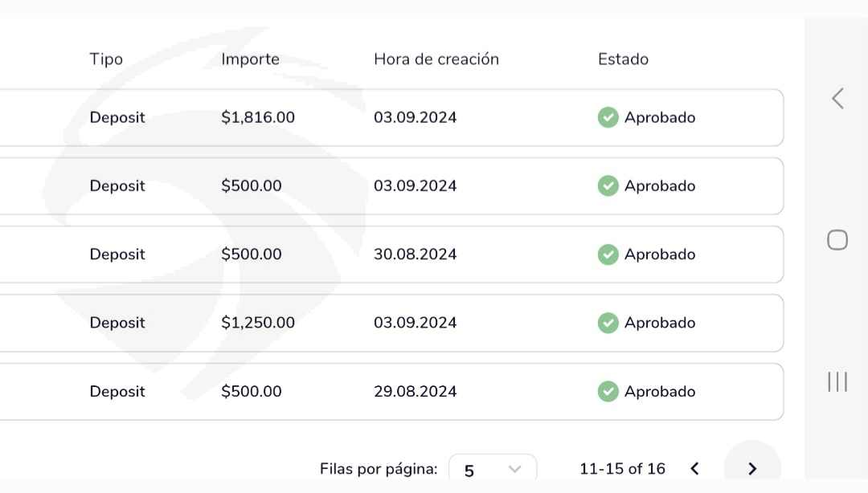Open the rows per page dropdown
This screenshot has height=493, width=868.
tap(492, 470)
